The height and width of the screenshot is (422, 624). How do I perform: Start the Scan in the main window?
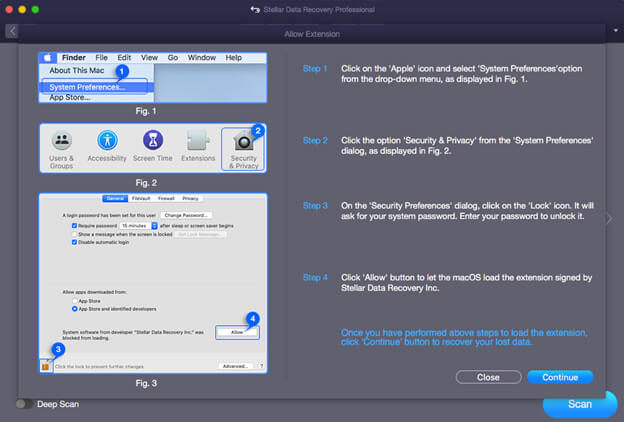(580, 404)
